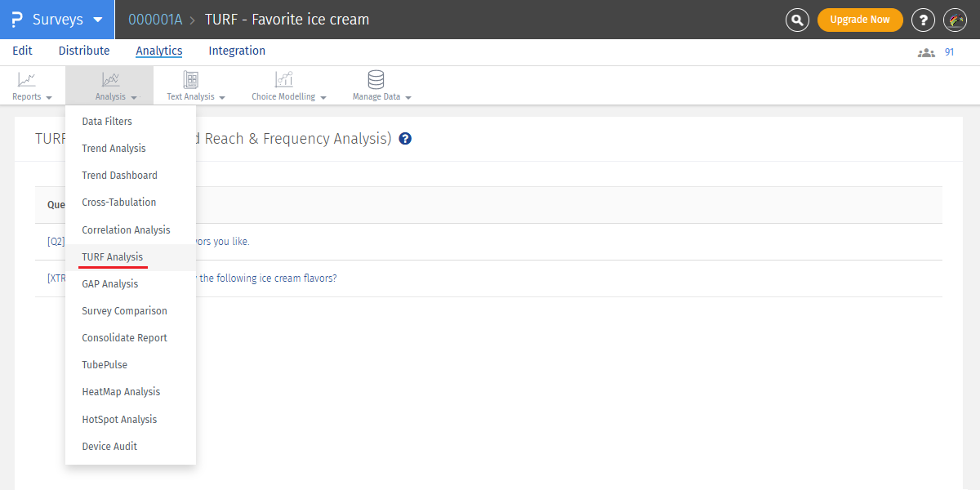Click the Reports chart icon
The width and height of the screenshot is (980, 490).
click(27, 80)
